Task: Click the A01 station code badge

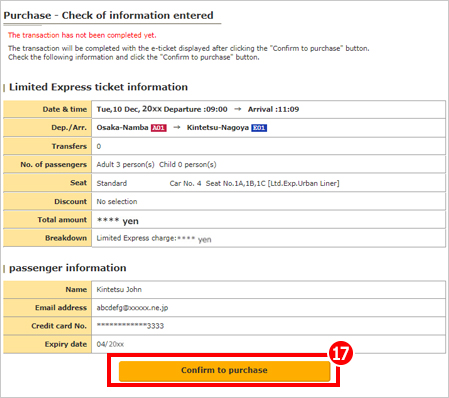Action: pos(159,128)
